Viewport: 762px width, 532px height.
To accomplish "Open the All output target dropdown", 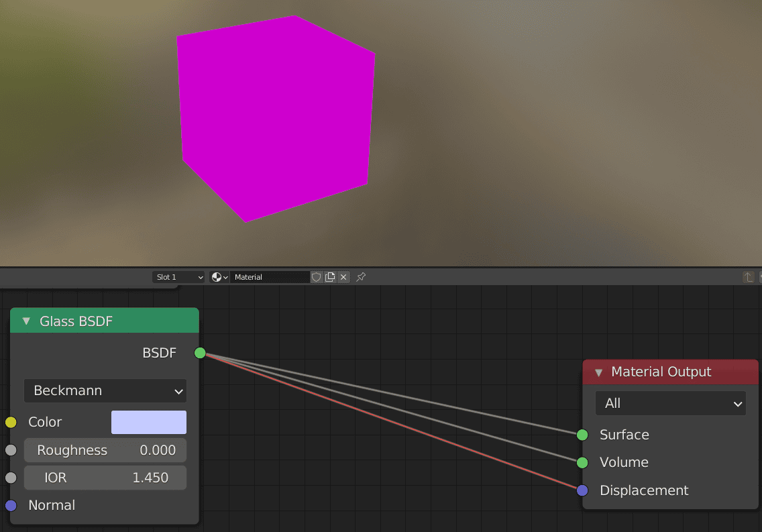I will coord(670,403).
